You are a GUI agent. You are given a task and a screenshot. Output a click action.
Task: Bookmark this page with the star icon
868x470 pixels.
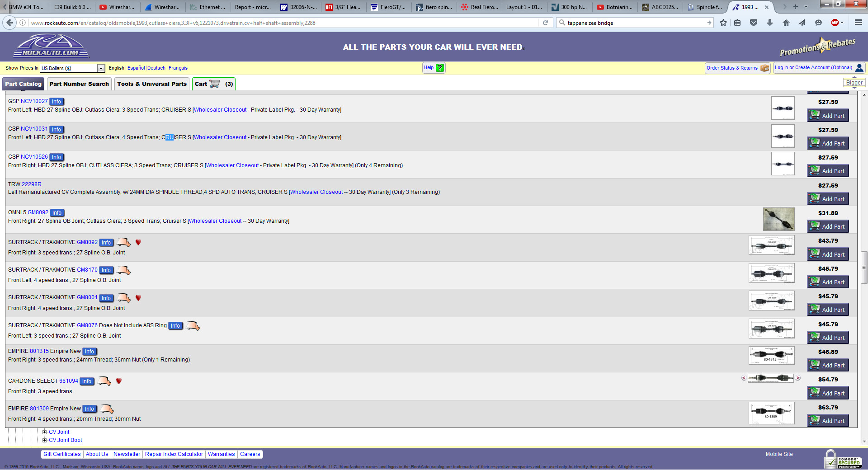(723, 23)
